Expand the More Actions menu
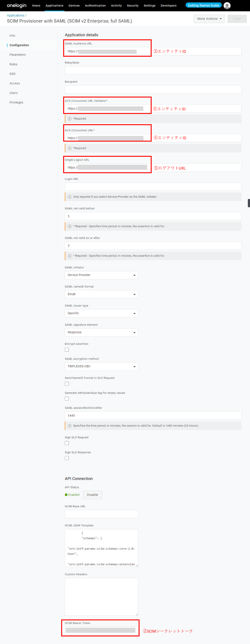Image resolution: width=250 pixels, height=644 pixels. (209, 19)
